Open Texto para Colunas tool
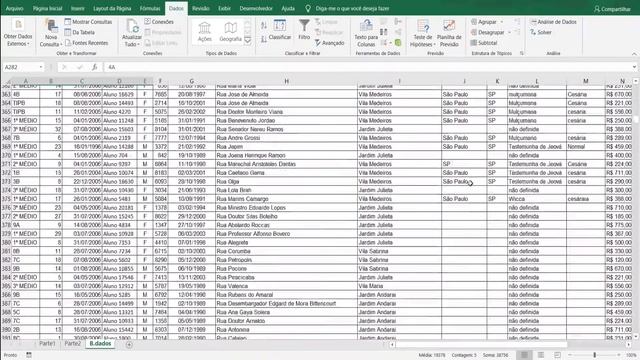Image resolution: width=640 pixels, height=360 pixels. (x=366, y=33)
